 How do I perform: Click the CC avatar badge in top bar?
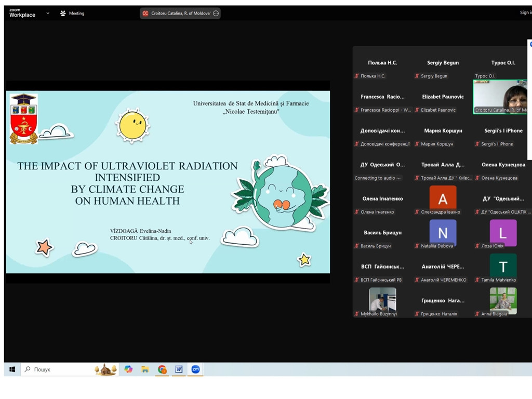pyautogui.click(x=145, y=13)
